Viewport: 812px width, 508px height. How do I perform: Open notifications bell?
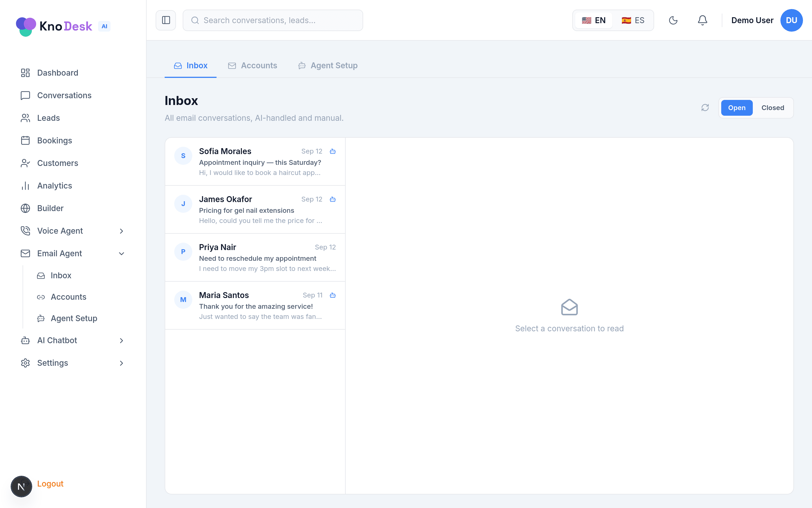coord(702,20)
